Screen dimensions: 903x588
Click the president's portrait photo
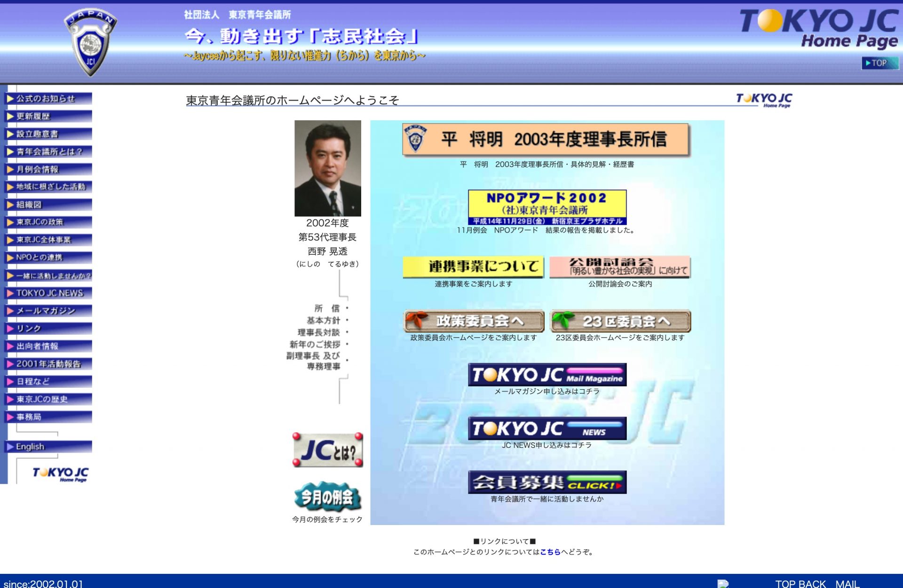pyautogui.click(x=328, y=168)
